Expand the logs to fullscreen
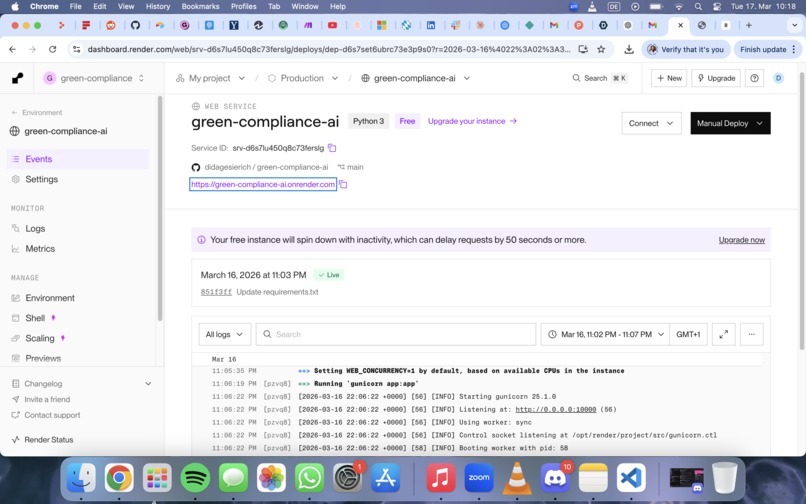The width and height of the screenshot is (806, 504). point(723,334)
